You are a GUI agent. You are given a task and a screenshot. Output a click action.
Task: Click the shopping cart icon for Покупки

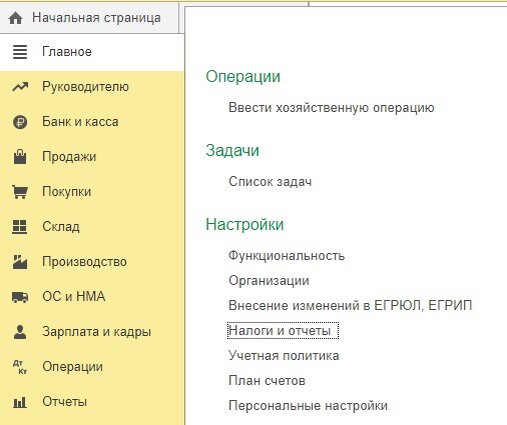pyautogui.click(x=20, y=192)
